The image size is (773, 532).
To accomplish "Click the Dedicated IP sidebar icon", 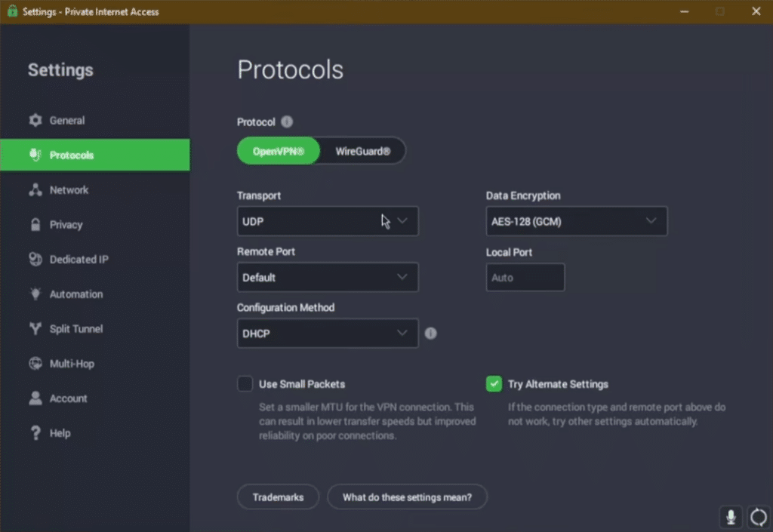I will point(35,259).
